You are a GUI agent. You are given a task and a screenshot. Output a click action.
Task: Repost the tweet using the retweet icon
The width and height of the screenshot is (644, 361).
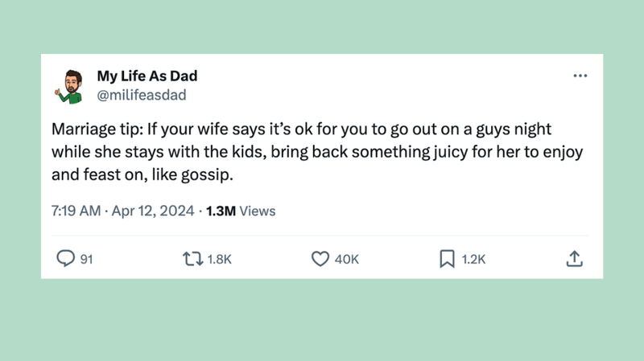[x=193, y=259]
